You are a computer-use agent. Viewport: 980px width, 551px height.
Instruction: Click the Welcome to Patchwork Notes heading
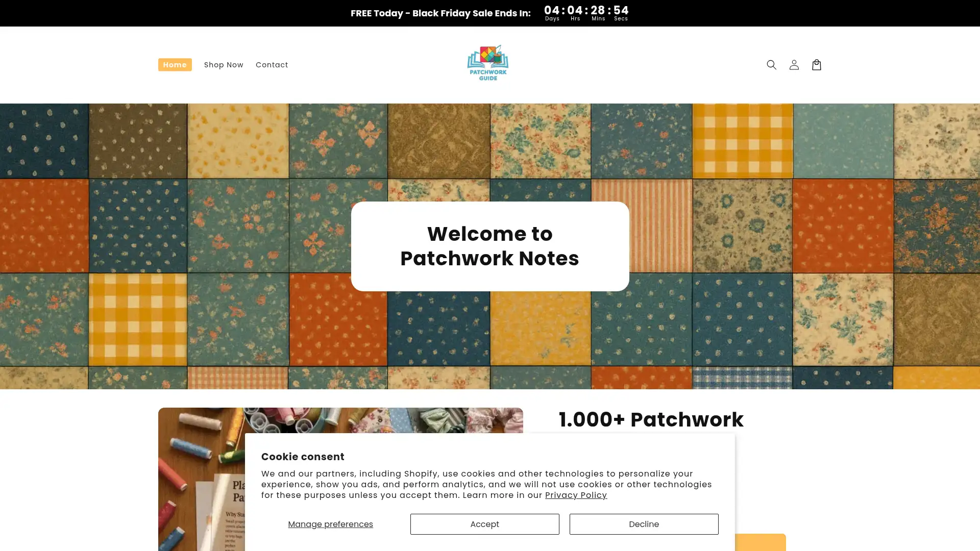489,246
